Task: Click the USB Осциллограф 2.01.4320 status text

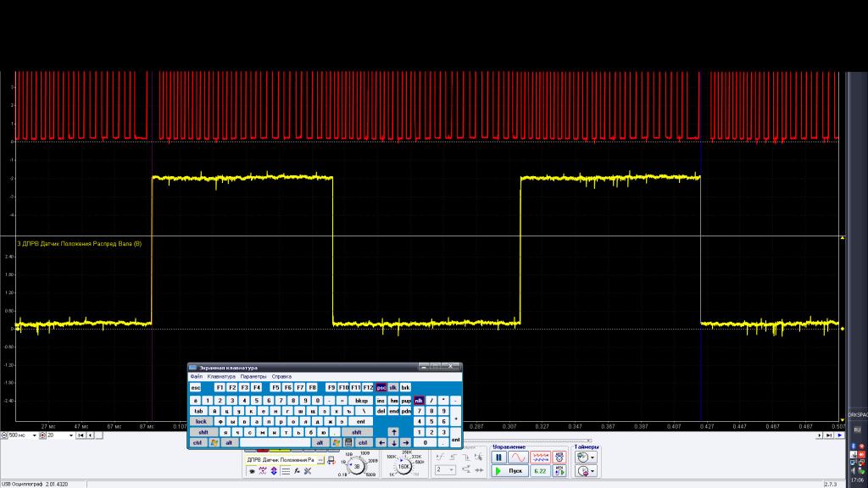Action: tap(34, 484)
